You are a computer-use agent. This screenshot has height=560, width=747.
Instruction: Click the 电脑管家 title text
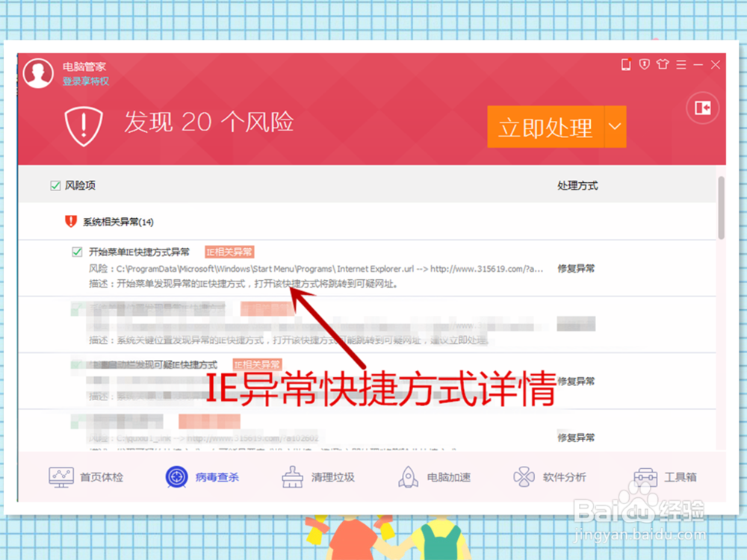[84, 66]
